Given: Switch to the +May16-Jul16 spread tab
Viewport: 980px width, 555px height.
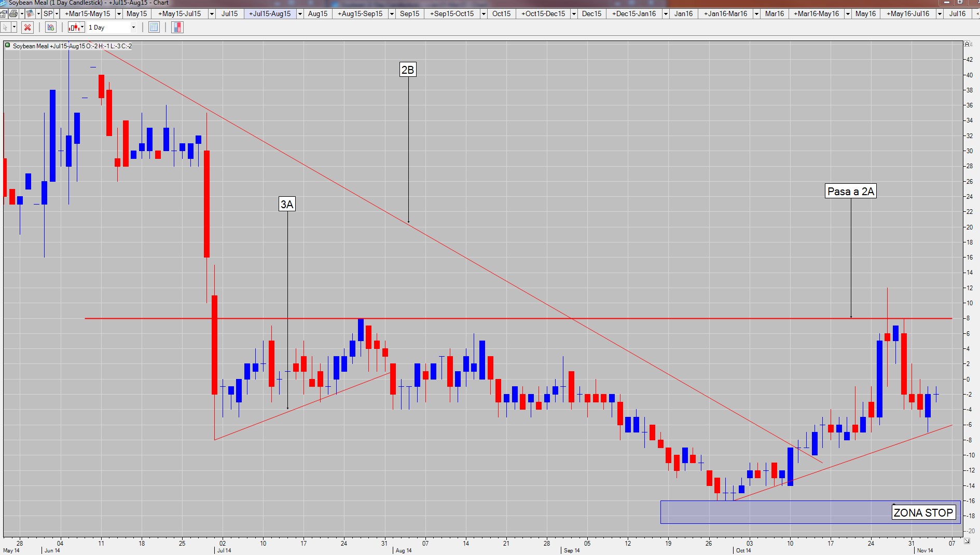Looking at the screenshot, I should pyautogui.click(x=908, y=13).
